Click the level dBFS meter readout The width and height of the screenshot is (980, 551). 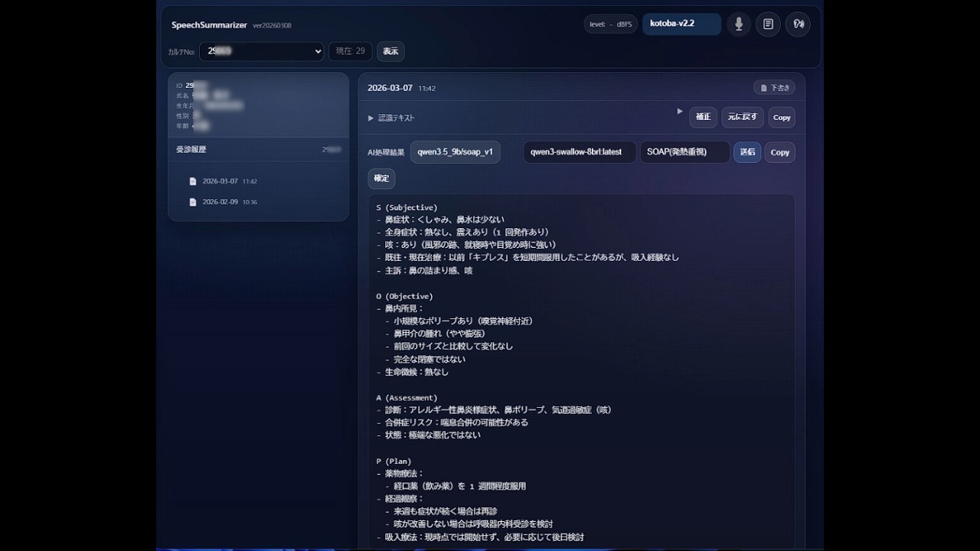pyautogui.click(x=610, y=24)
